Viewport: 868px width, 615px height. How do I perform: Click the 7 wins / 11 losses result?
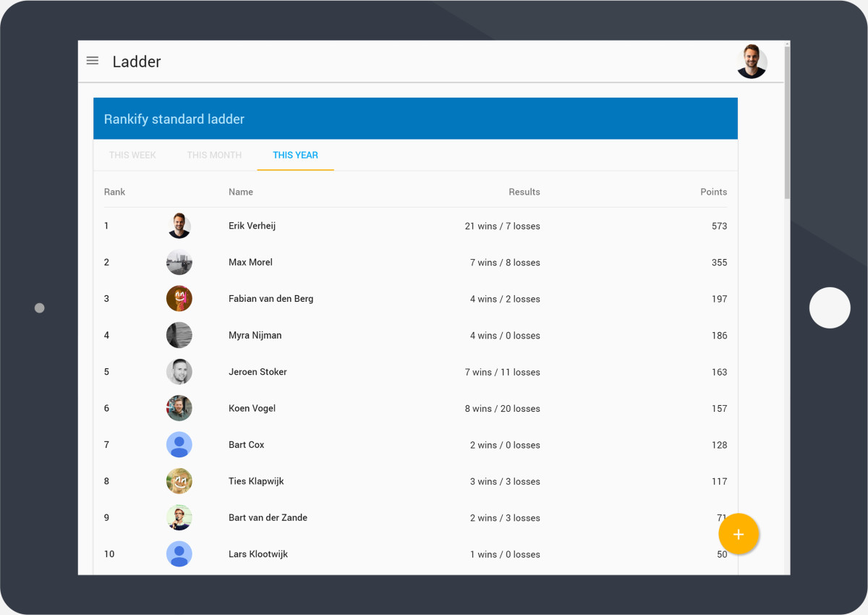click(x=503, y=372)
